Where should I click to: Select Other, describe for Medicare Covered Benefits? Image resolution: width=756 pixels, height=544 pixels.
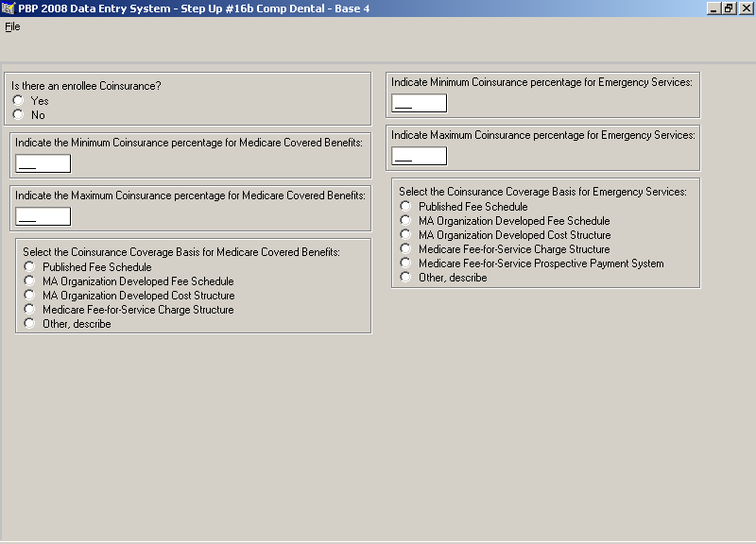[x=29, y=323]
